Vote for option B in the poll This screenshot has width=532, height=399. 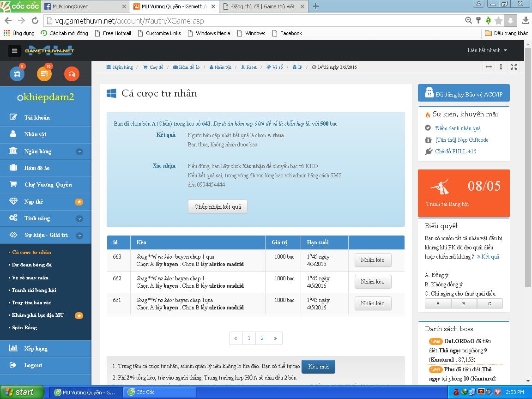(x=464, y=303)
